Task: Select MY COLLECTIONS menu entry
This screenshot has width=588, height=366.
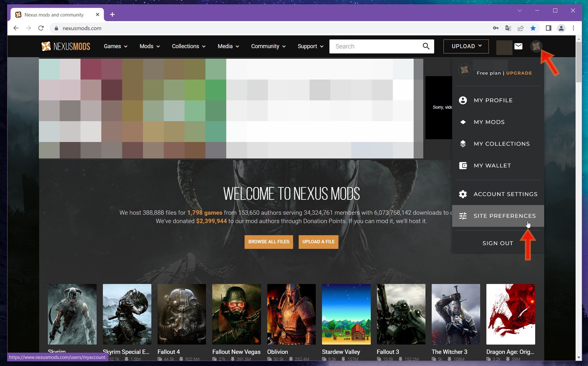Action: (x=498, y=144)
